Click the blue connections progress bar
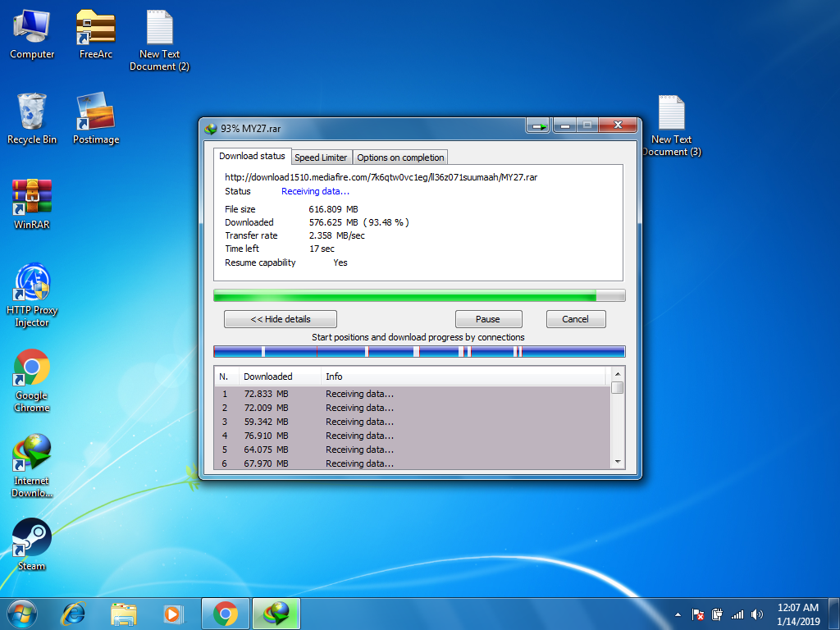Viewport: 840px width, 630px height. coord(419,351)
